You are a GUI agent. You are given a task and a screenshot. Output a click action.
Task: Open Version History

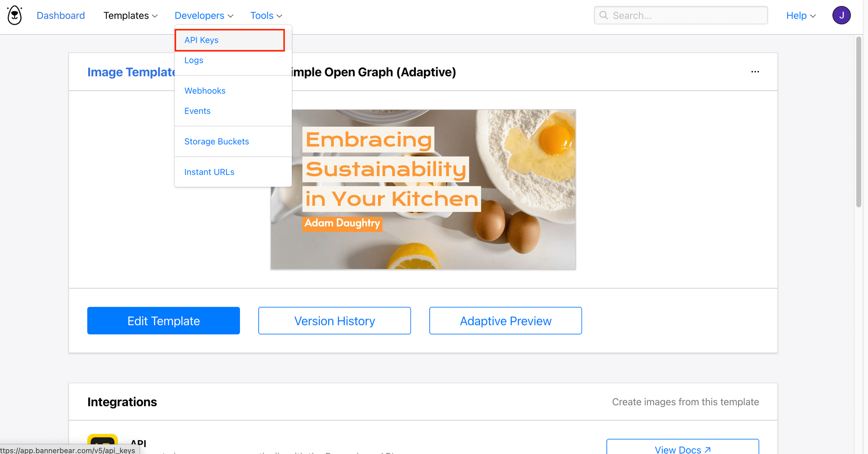[335, 321]
